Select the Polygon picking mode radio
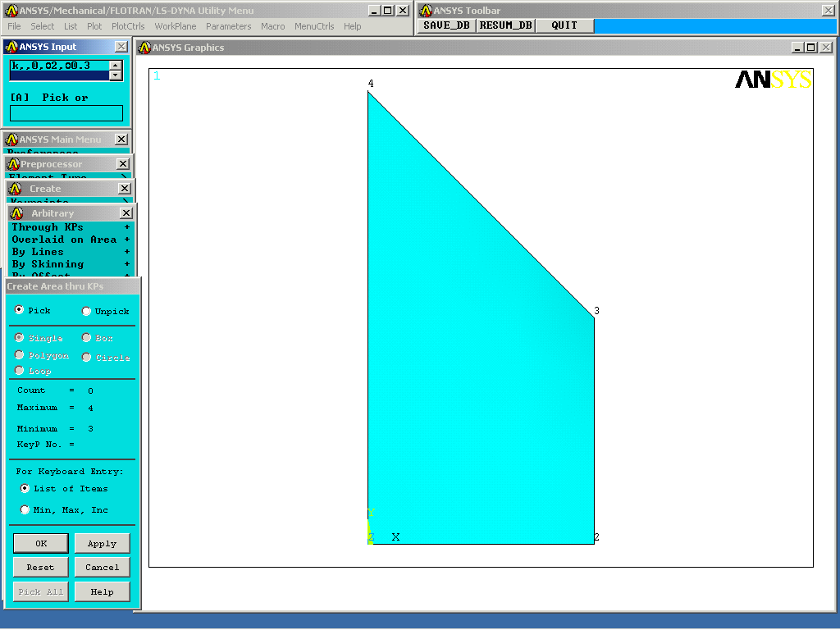The image size is (840, 630). [x=20, y=354]
